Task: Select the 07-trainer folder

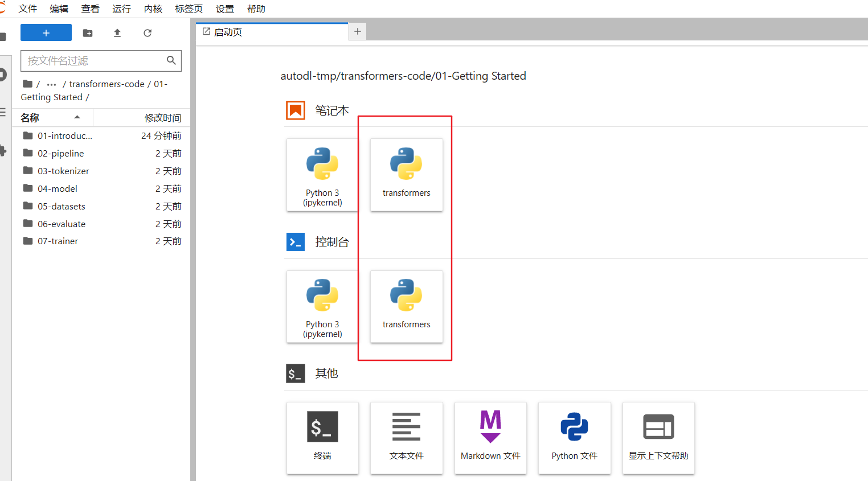Action: click(x=101, y=241)
